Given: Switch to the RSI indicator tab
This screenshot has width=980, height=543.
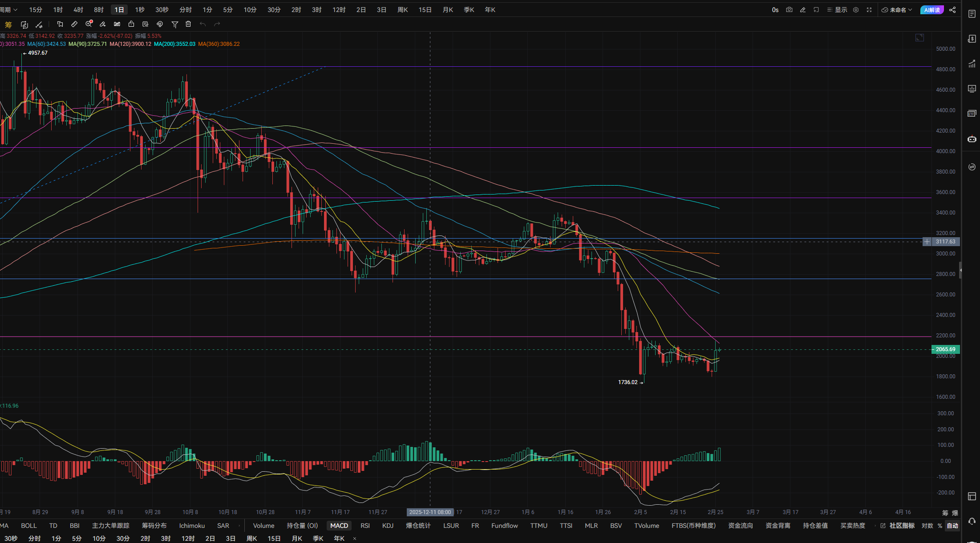Looking at the screenshot, I should pyautogui.click(x=365, y=526).
